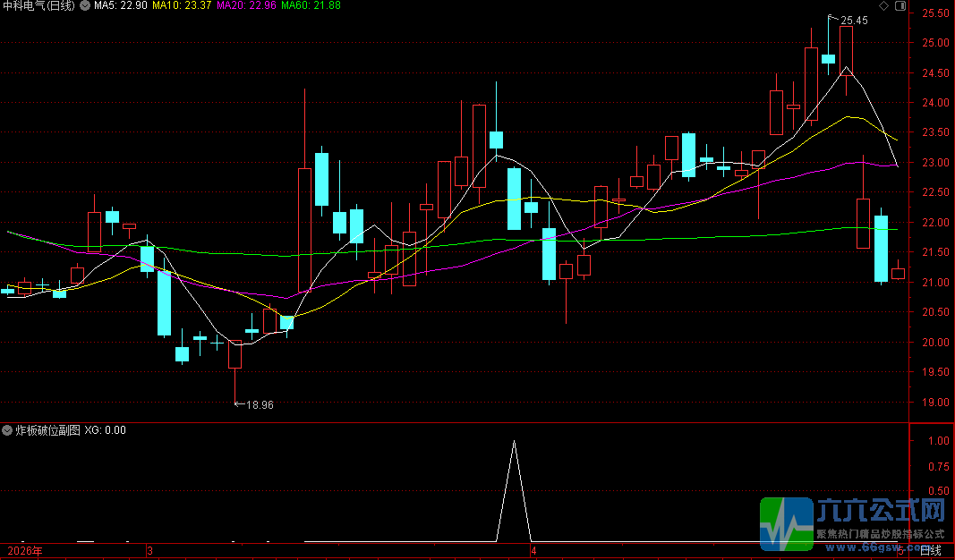955x560 pixels.
Task: Click the diamond icon at chart top
Action: coord(883,6)
